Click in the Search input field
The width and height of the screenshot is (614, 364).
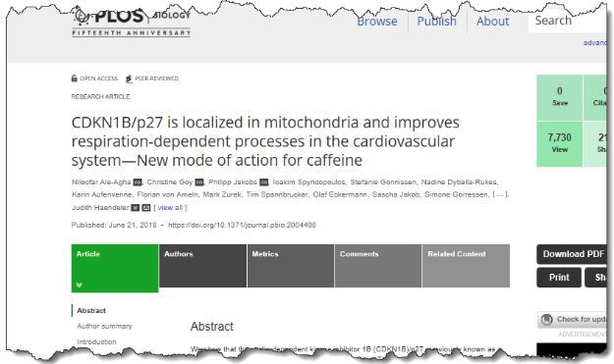[568, 22]
